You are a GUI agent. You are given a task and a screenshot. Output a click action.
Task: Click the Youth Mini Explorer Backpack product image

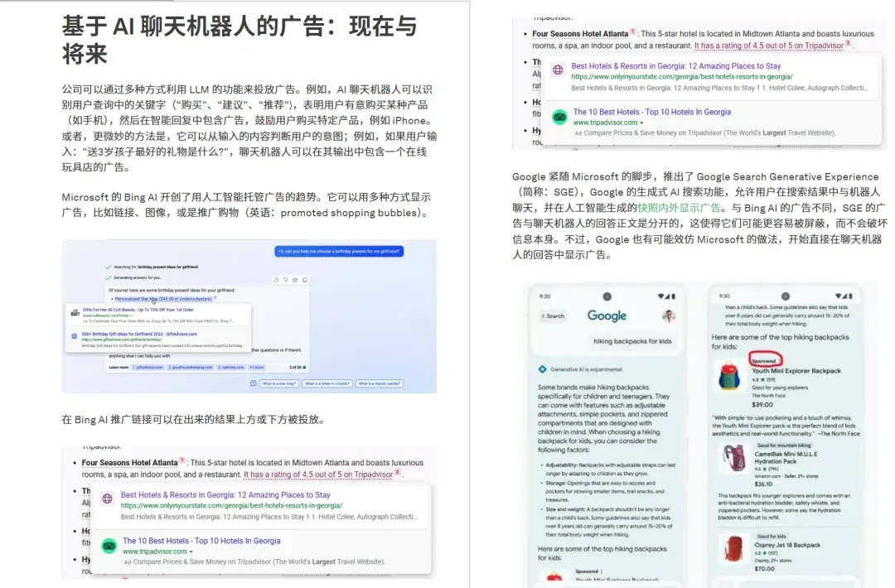(x=729, y=377)
